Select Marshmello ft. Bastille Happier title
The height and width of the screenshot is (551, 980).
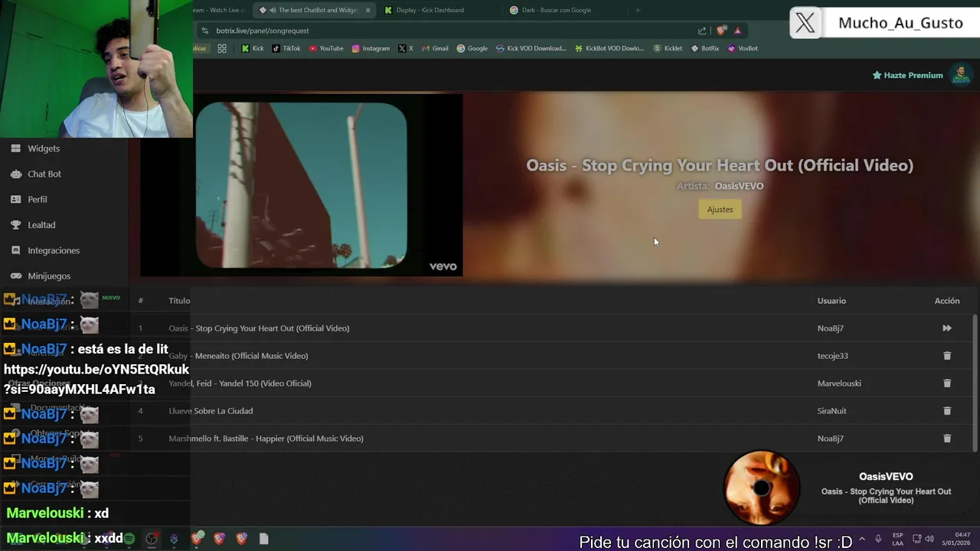(x=266, y=439)
